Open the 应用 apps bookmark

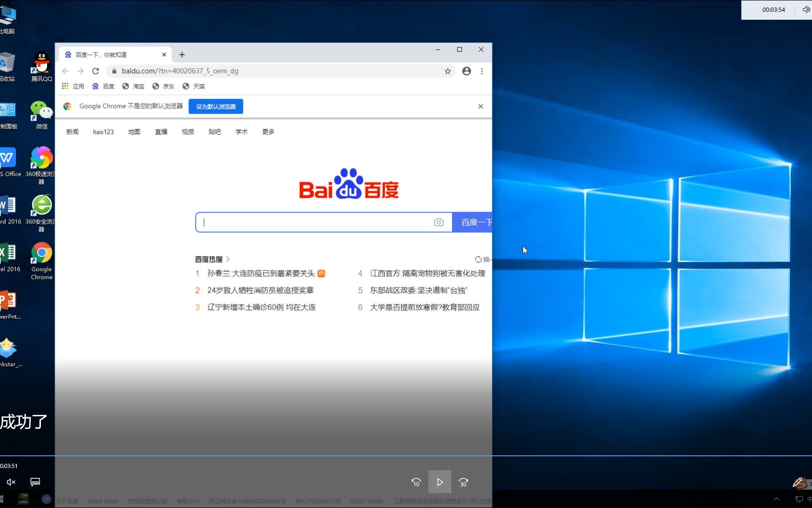73,86
